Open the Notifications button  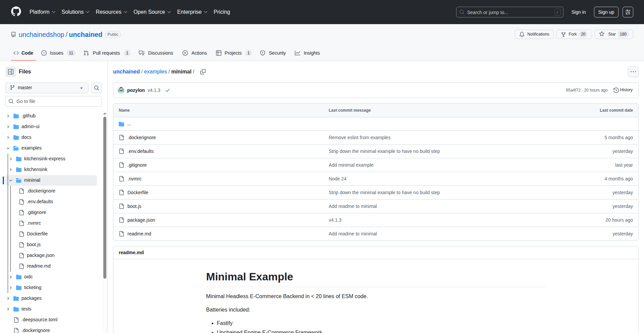tap(534, 34)
